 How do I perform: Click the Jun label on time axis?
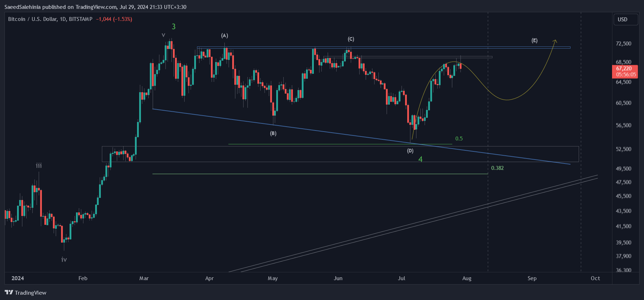[x=338, y=278]
